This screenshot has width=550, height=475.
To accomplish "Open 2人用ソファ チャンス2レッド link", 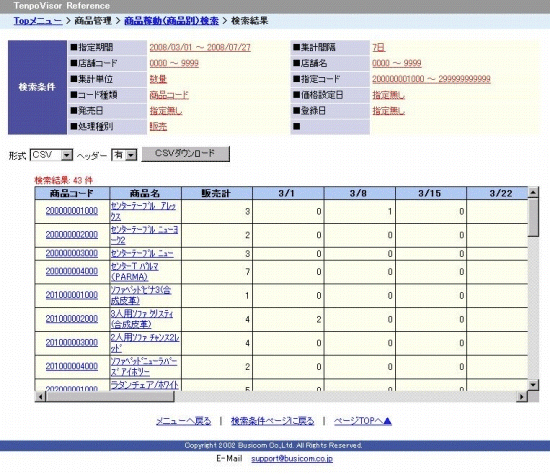I will click(x=145, y=343).
